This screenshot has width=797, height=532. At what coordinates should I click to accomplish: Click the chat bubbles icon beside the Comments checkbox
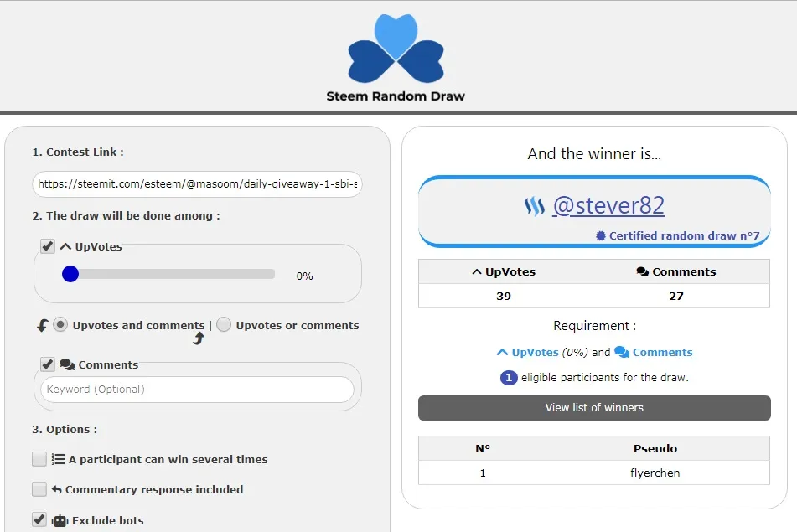pos(67,364)
